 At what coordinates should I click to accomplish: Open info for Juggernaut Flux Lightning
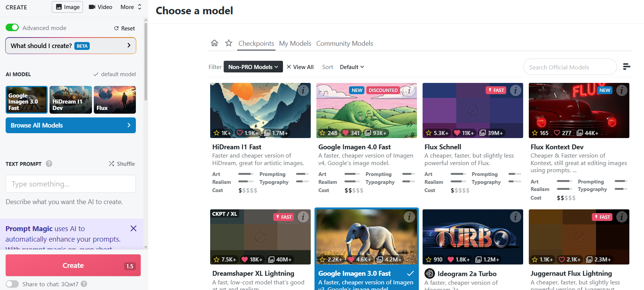621,217
